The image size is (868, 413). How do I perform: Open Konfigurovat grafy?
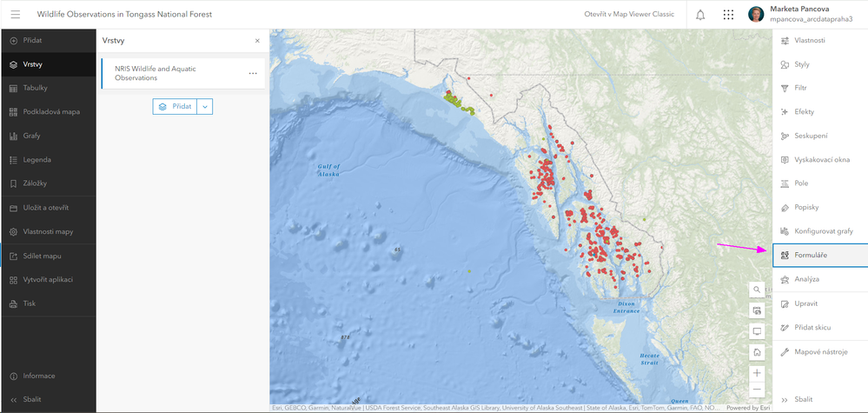820,231
